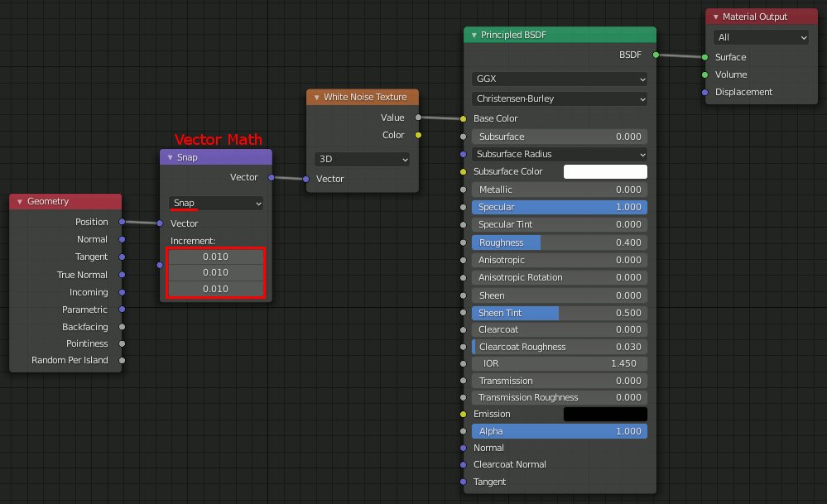Click the Incoming output socket
Screen dimensions: 827x504
click(122, 292)
